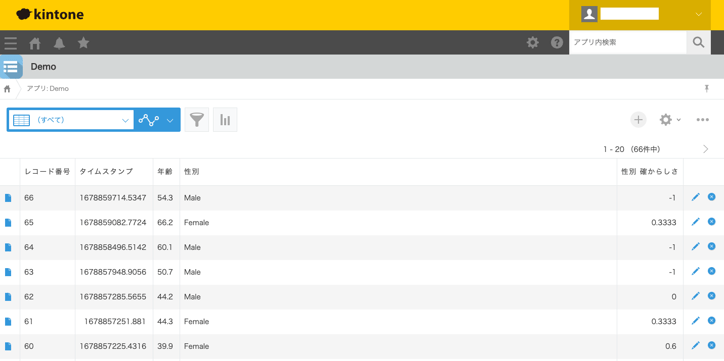Add a new record with plus button

(638, 120)
